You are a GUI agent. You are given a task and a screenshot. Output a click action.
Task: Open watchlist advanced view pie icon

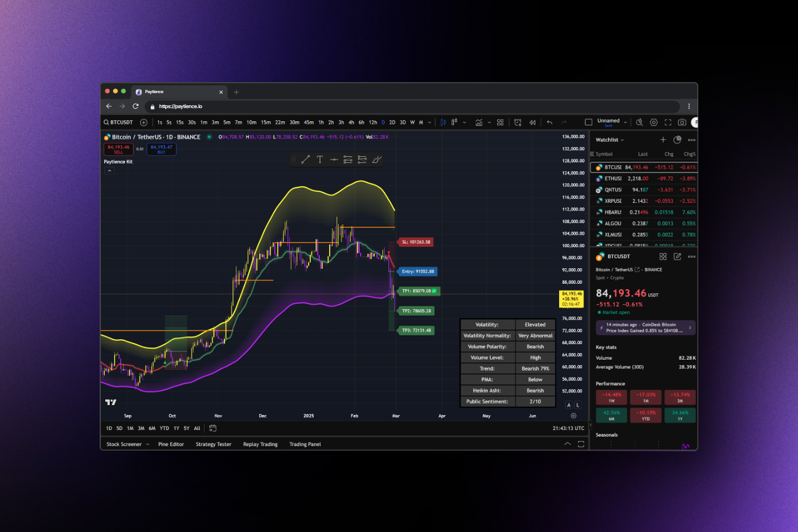[677, 140]
